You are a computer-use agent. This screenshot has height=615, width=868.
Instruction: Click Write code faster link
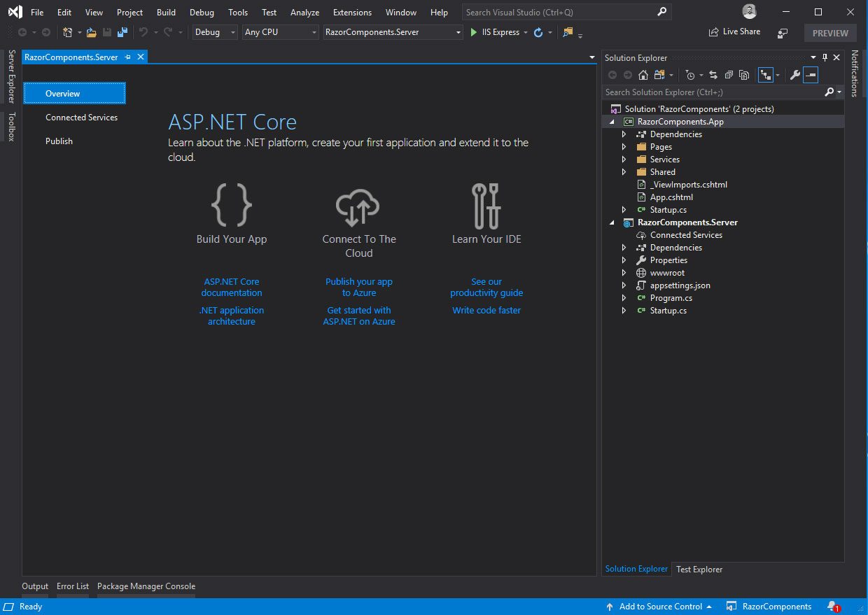(x=486, y=310)
